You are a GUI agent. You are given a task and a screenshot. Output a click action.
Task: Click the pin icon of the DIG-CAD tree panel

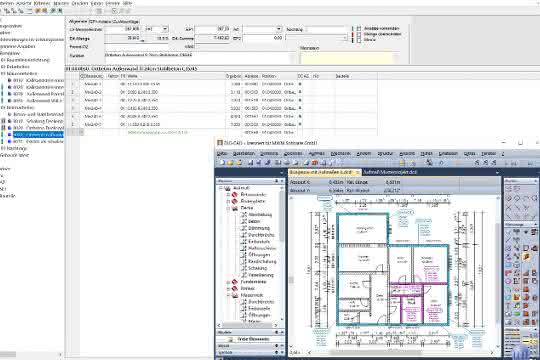(276, 181)
